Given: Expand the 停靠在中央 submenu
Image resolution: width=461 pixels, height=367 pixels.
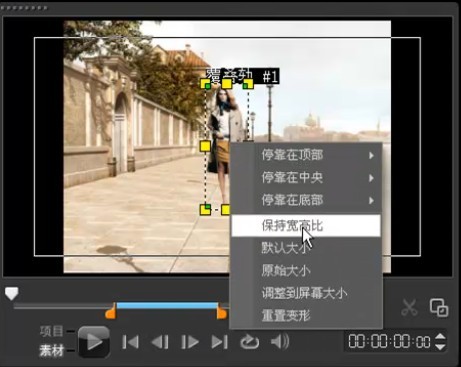Looking at the screenshot, I should point(306,178).
